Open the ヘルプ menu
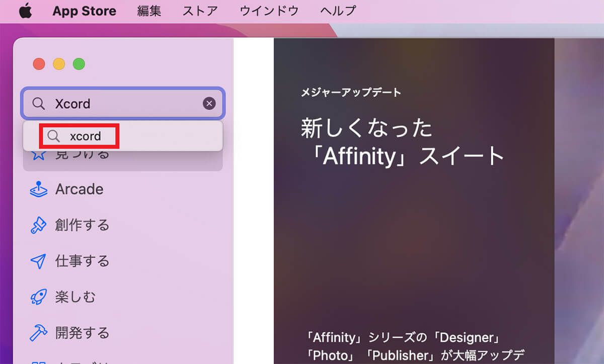This screenshot has height=364, width=604. tap(338, 11)
